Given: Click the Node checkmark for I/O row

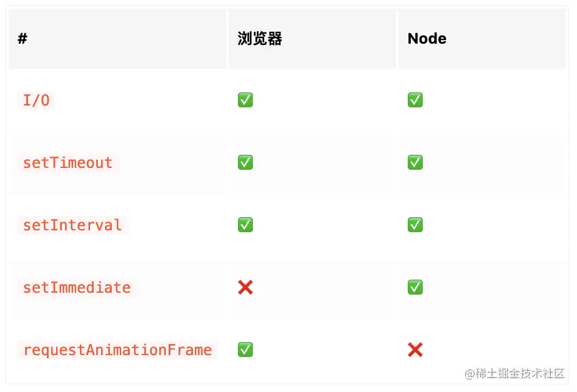Looking at the screenshot, I should (415, 100).
